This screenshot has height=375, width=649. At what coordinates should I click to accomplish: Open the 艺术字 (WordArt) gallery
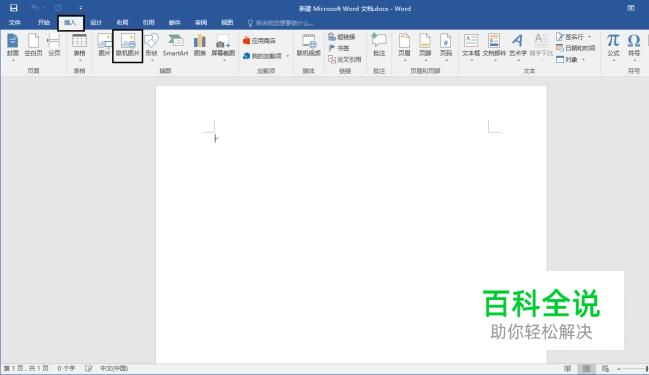[x=518, y=47]
